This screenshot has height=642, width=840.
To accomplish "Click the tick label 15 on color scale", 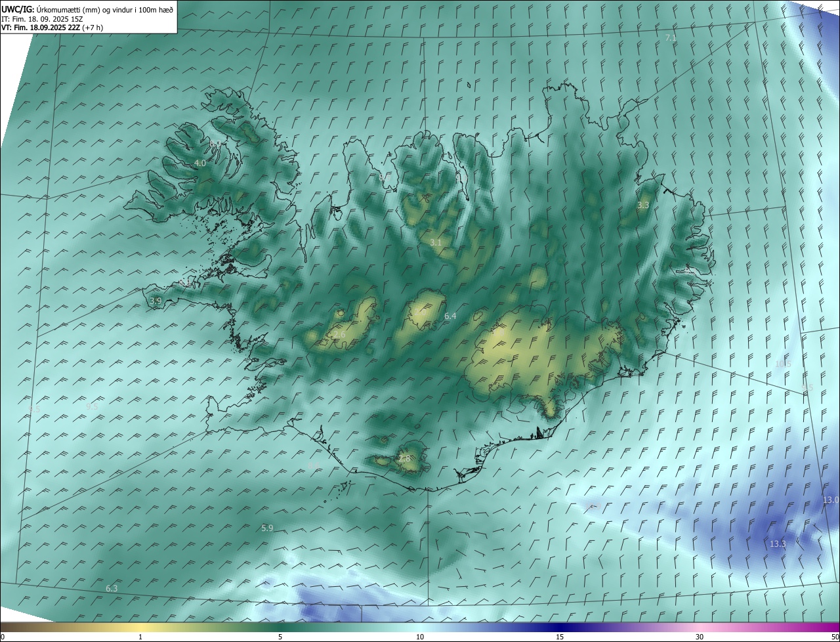I will pyautogui.click(x=560, y=637).
